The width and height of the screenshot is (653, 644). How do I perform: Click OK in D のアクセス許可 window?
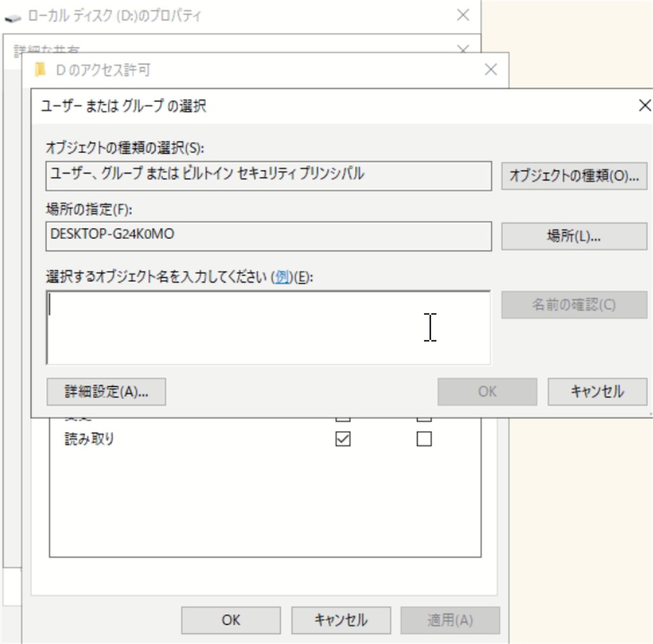point(231,620)
